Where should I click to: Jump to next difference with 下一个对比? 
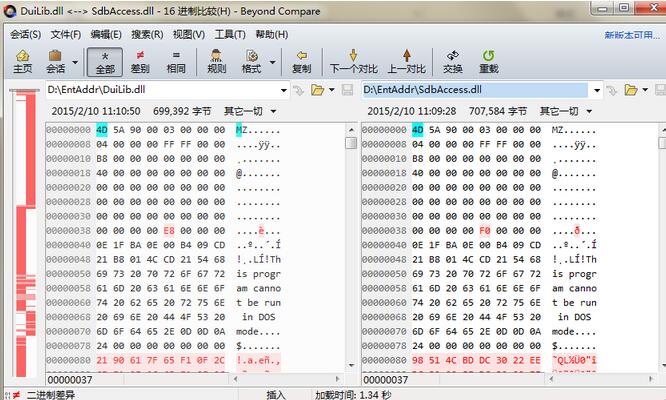(353, 61)
